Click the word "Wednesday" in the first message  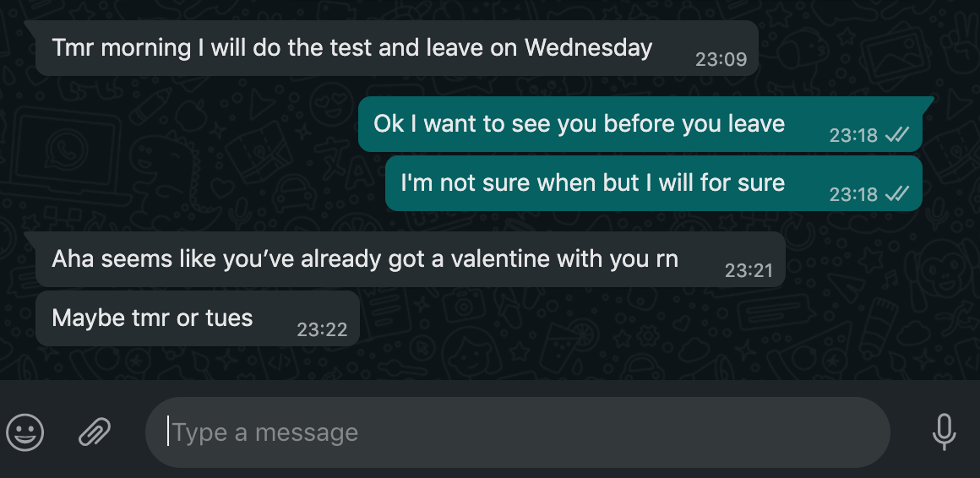coord(588,47)
